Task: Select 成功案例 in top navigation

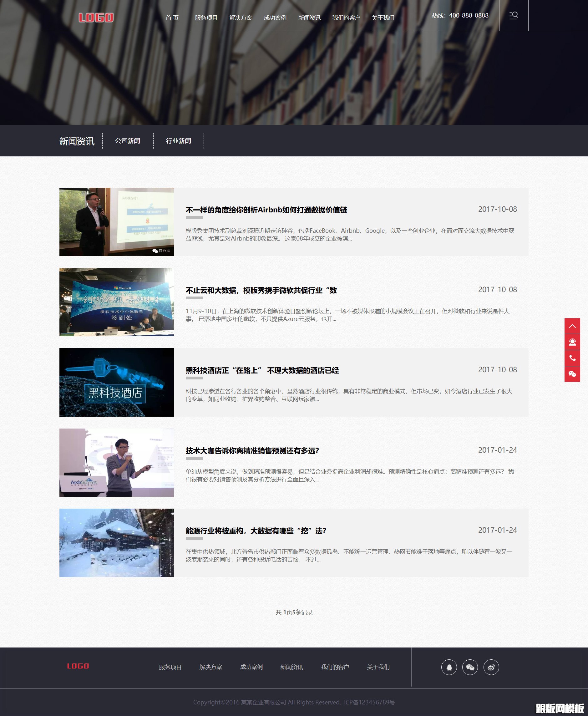Action: point(275,18)
